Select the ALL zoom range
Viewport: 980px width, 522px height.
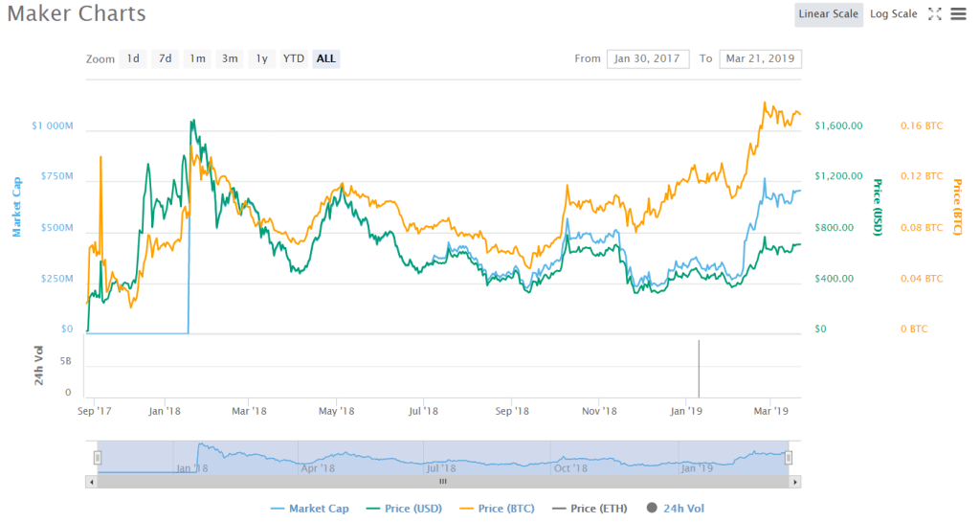click(x=326, y=58)
